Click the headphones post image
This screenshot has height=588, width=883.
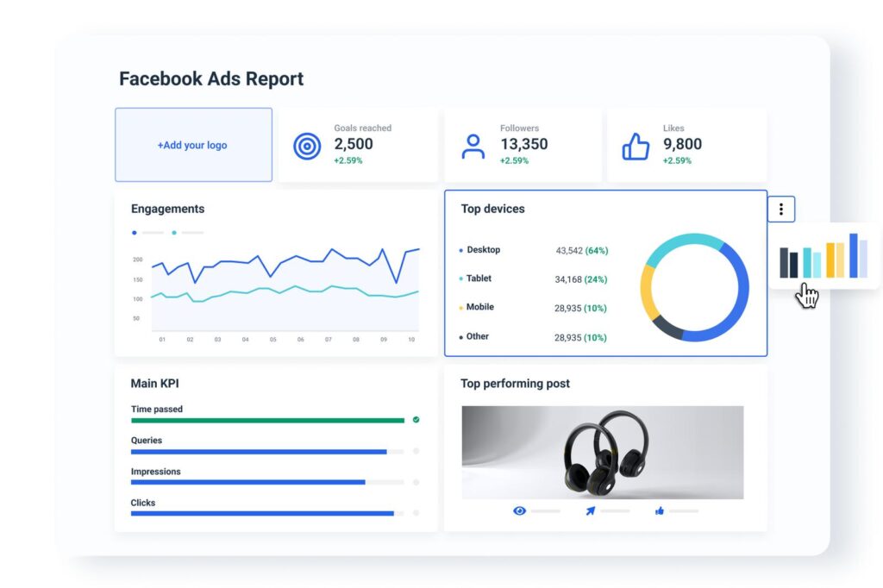tap(603, 453)
